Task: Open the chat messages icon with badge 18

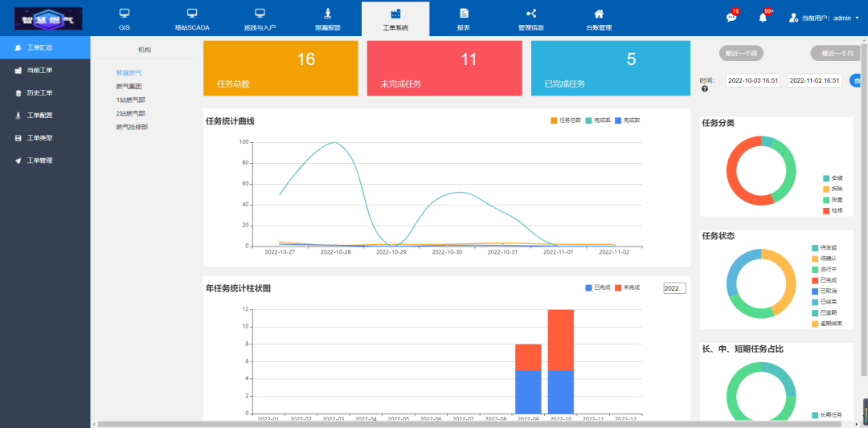Action: pos(731,17)
